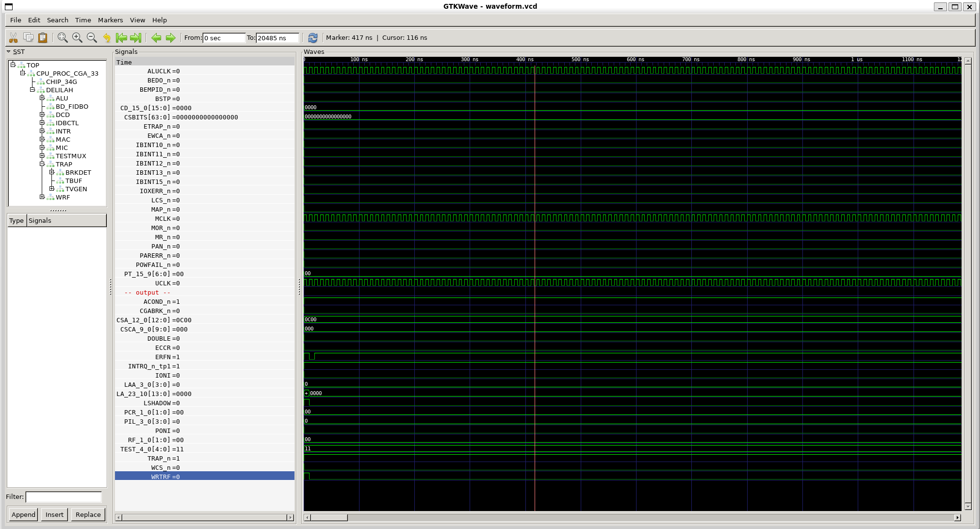
Task: Expand the LA_23_10 bus in waveform
Action: coord(307,393)
